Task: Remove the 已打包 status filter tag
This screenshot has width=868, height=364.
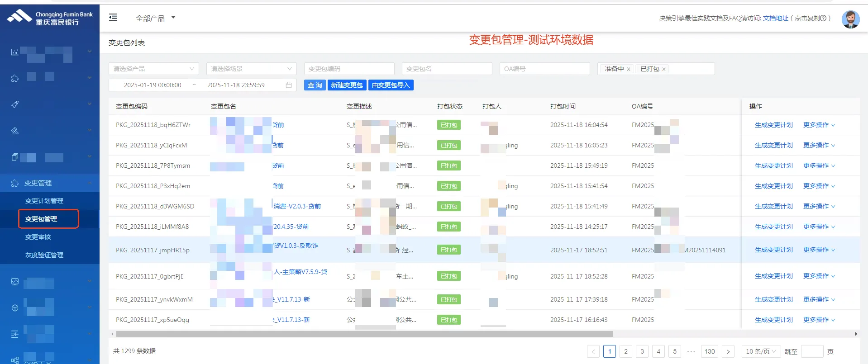Action: click(x=664, y=69)
